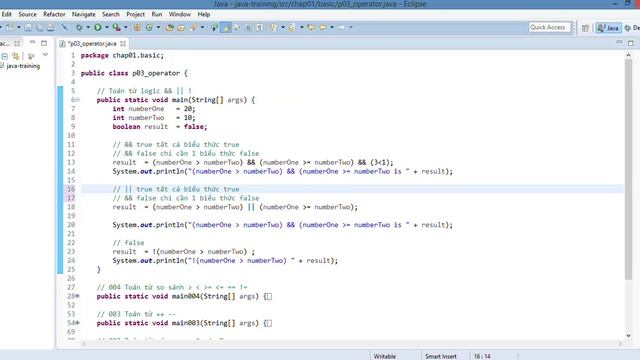
Task: Click the vertical scrollbar up arrow
Action: pos(629,55)
